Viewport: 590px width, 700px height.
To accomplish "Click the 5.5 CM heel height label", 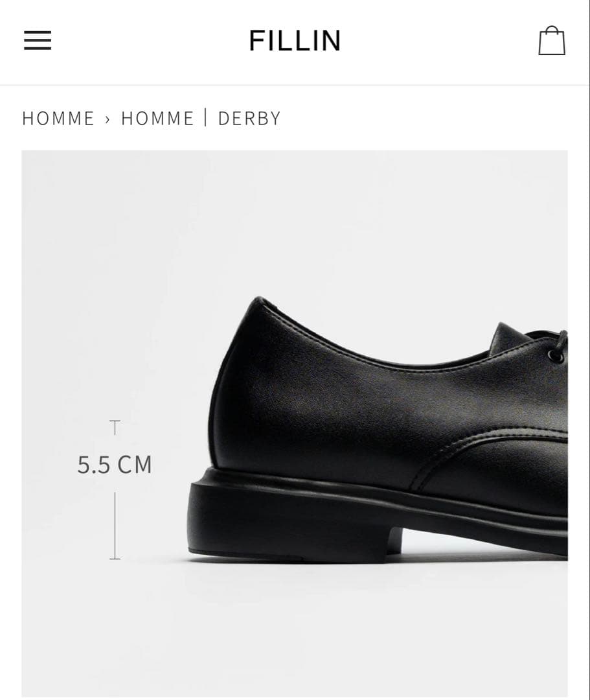I will pyautogui.click(x=115, y=464).
